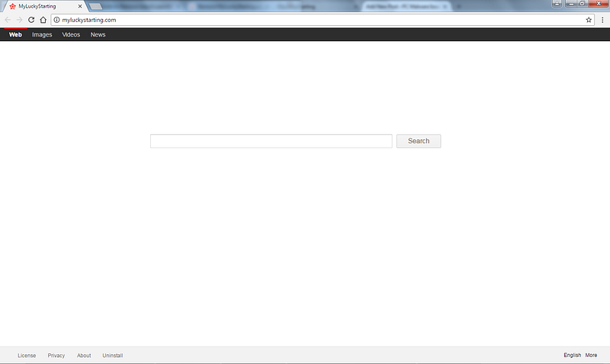This screenshot has height=364, width=610.
Task: Choose the English language option
Action: tap(573, 355)
